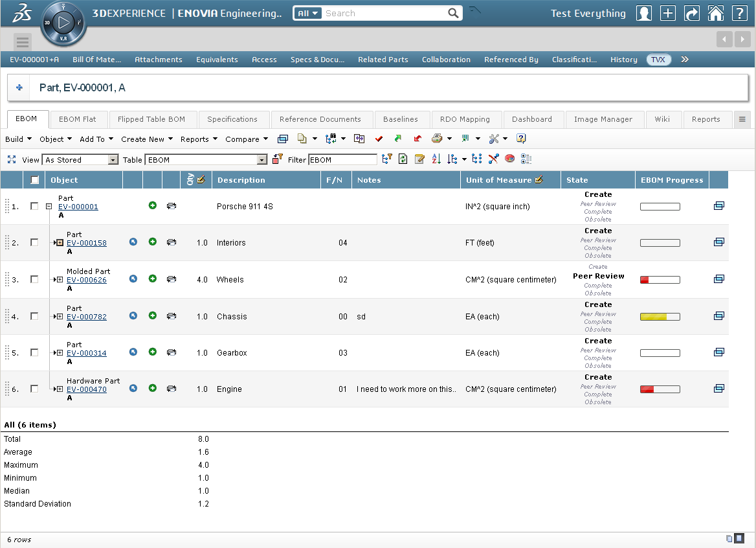756x548 pixels.
Task: Open the Table EBOM dropdown
Action: [x=261, y=160]
